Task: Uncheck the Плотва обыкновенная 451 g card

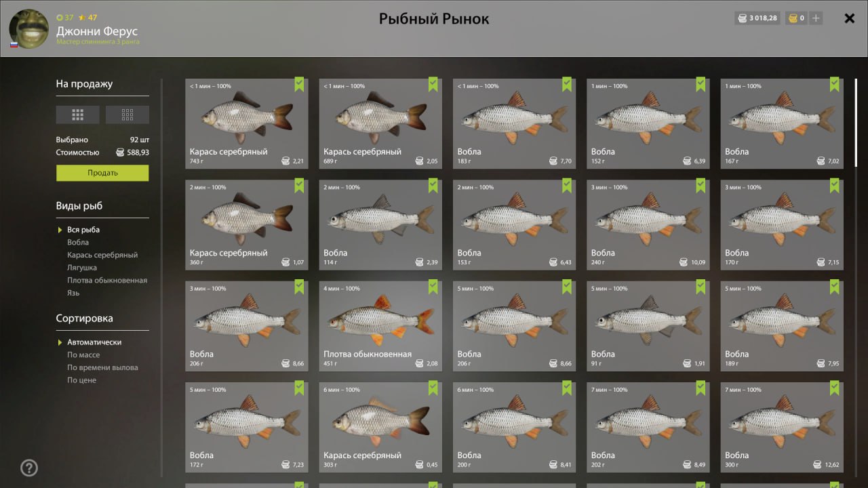Action: [x=433, y=287]
